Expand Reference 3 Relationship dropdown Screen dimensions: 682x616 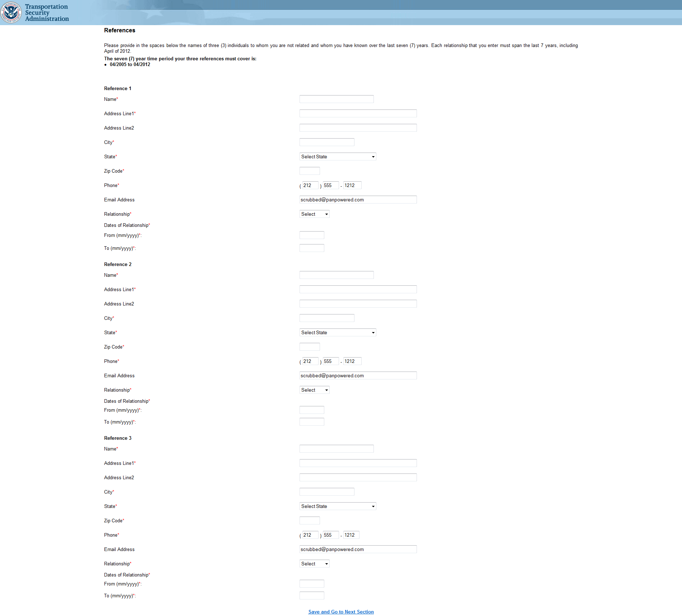click(314, 564)
